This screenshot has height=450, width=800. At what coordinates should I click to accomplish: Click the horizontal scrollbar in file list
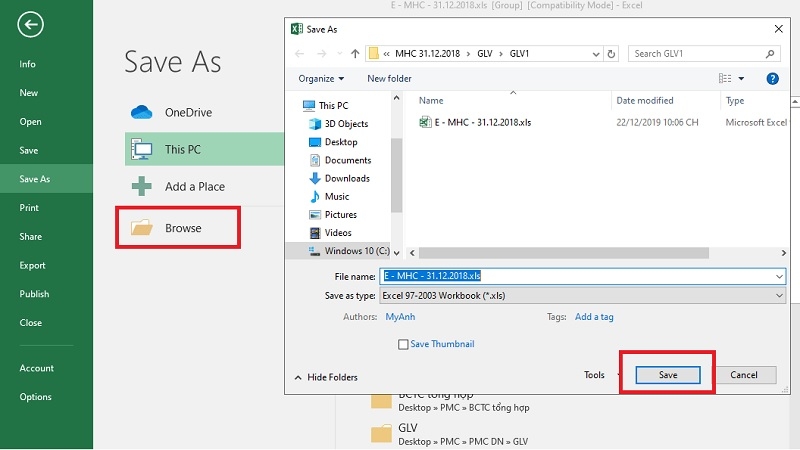point(563,253)
